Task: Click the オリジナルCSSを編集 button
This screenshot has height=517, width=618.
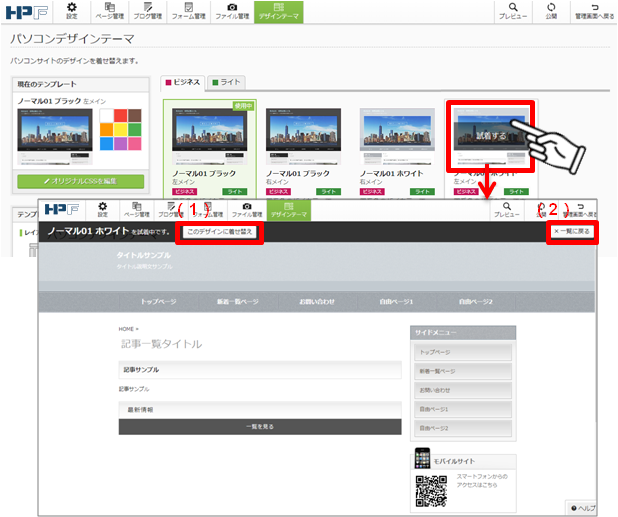Action: [x=81, y=181]
